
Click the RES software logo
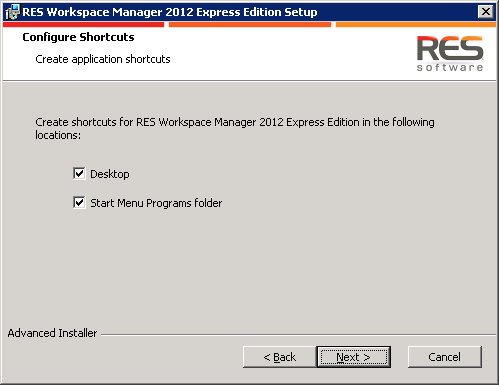[450, 53]
